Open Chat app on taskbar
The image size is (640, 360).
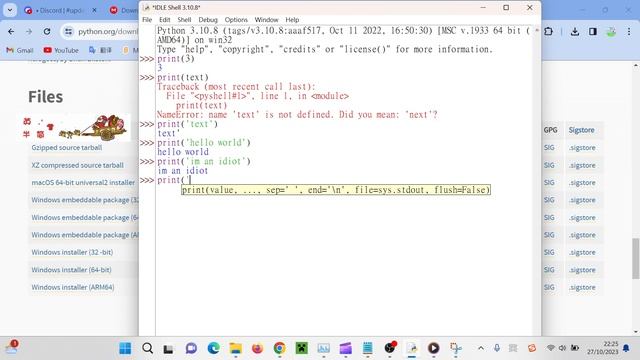pos(191,348)
